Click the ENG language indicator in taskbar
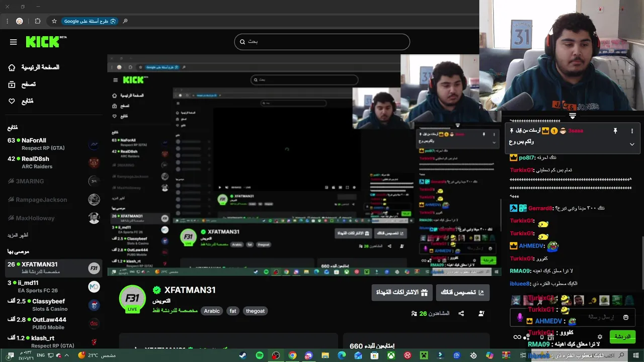Image resolution: width=644 pixels, height=362 pixels. pyautogui.click(x=40, y=355)
